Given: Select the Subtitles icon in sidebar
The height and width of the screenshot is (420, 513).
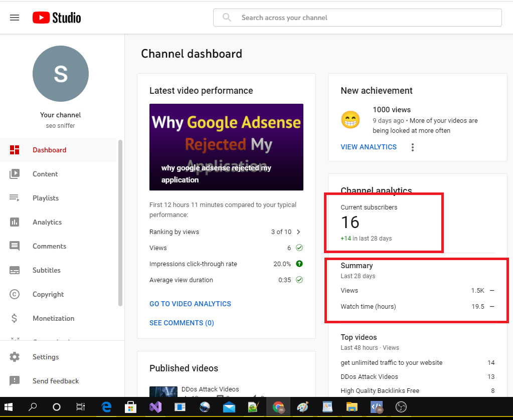Looking at the screenshot, I should (15, 270).
